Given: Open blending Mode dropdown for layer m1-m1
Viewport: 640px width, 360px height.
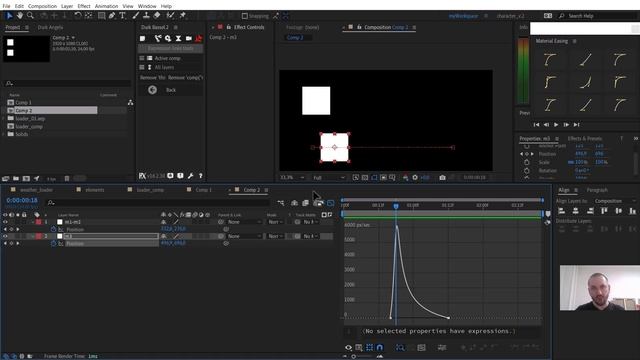Looking at the screenshot, I should pyautogui.click(x=276, y=222).
